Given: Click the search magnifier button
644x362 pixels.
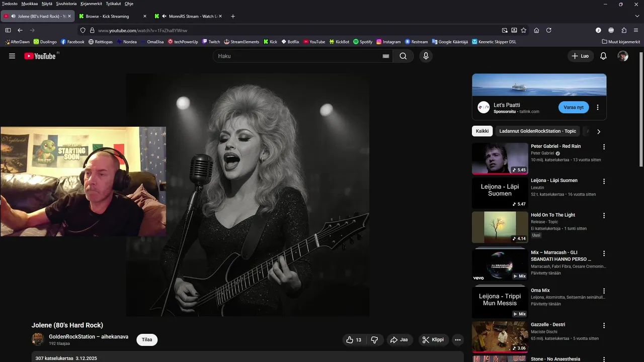Looking at the screenshot, I should point(403,56).
